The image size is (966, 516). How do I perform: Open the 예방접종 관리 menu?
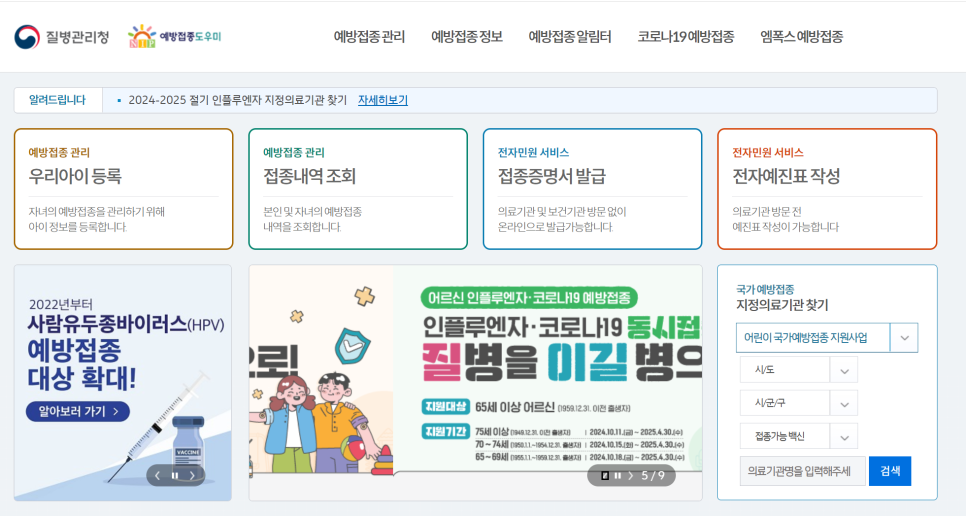(369, 37)
